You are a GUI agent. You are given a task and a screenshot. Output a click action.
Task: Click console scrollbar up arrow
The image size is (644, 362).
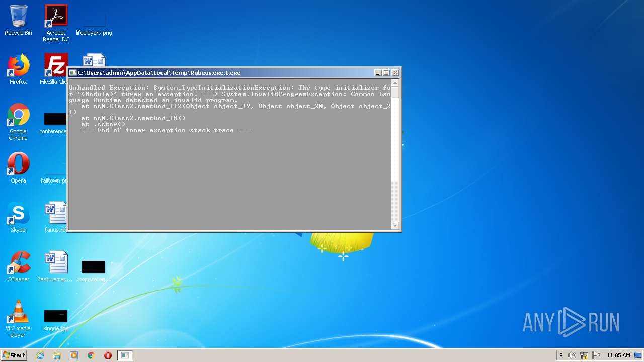coord(395,82)
